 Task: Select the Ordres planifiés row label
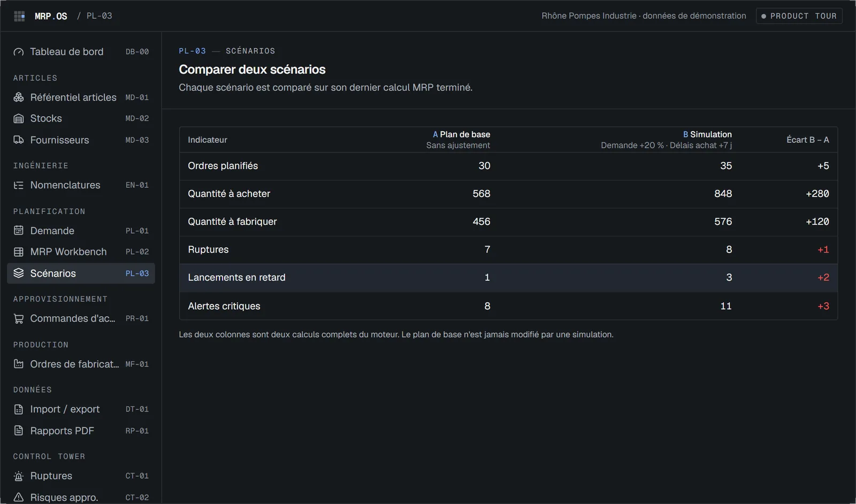click(x=223, y=166)
